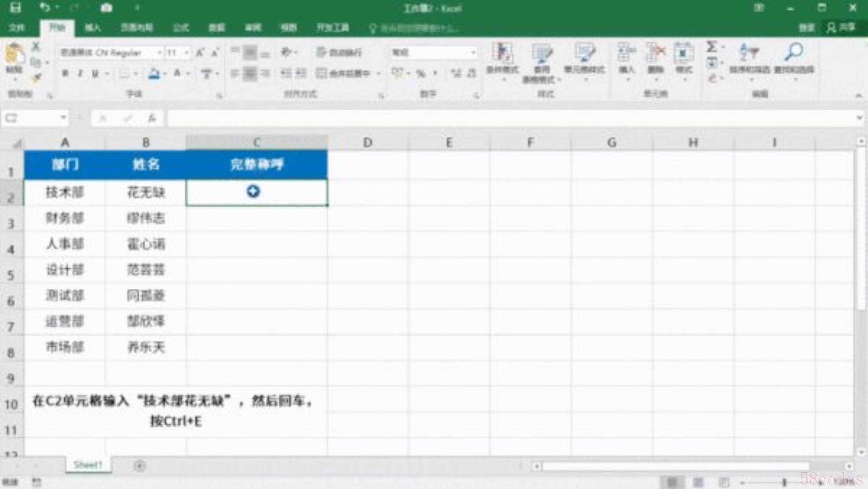Open the number format dropdown
Image resolution: width=868 pixels, height=489 pixels.
click(x=473, y=52)
